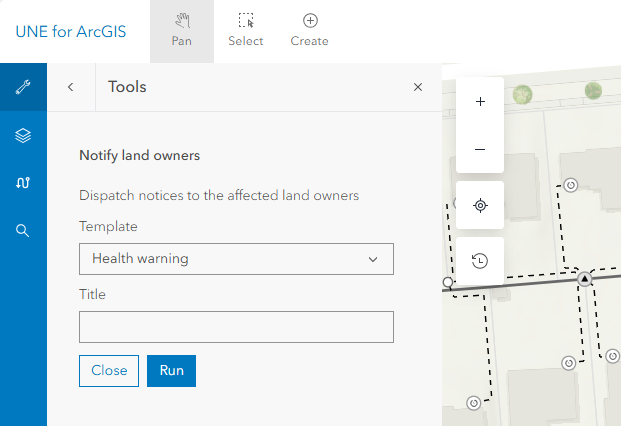Close the Tools panel with X
Image resolution: width=621 pixels, height=426 pixels.
pyautogui.click(x=418, y=87)
